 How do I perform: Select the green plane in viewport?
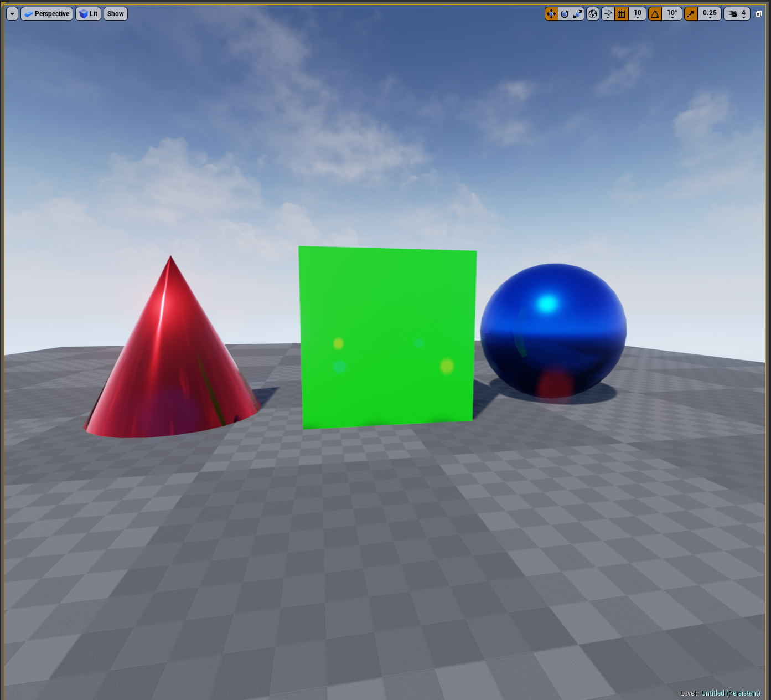click(387, 338)
